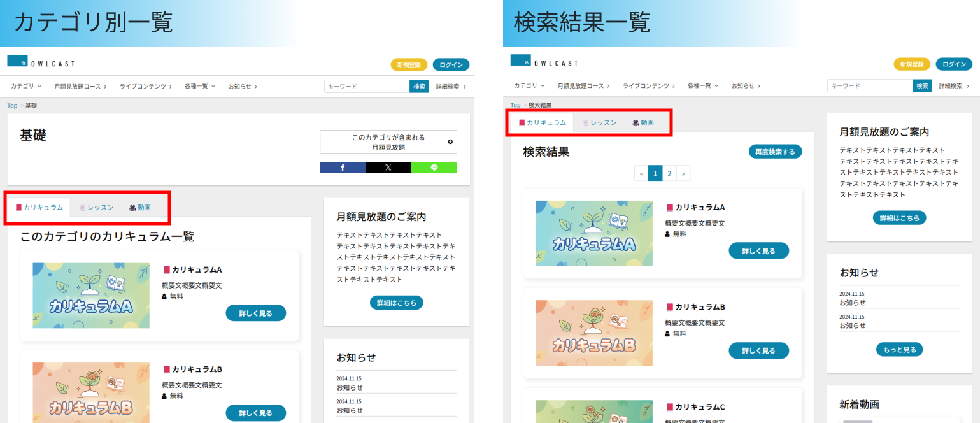Share the category page on X
This screenshot has height=423, width=980.
[x=388, y=168]
